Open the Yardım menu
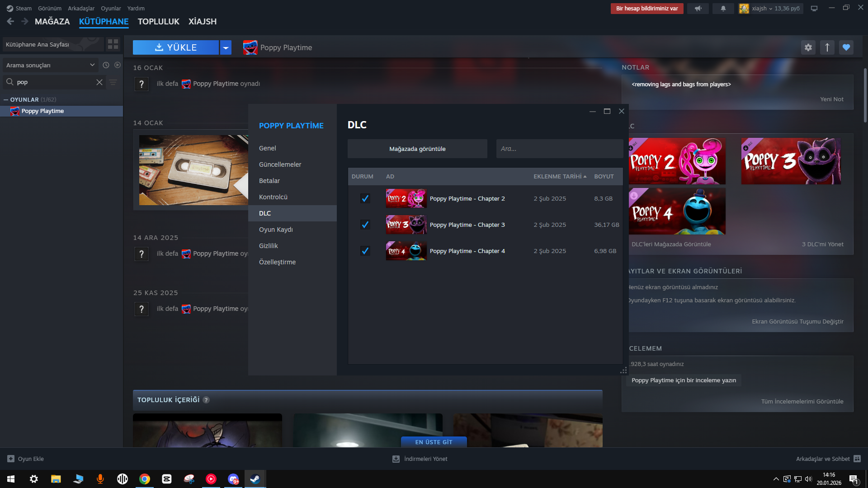The width and height of the screenshot is (868, 488). (136, 9)
